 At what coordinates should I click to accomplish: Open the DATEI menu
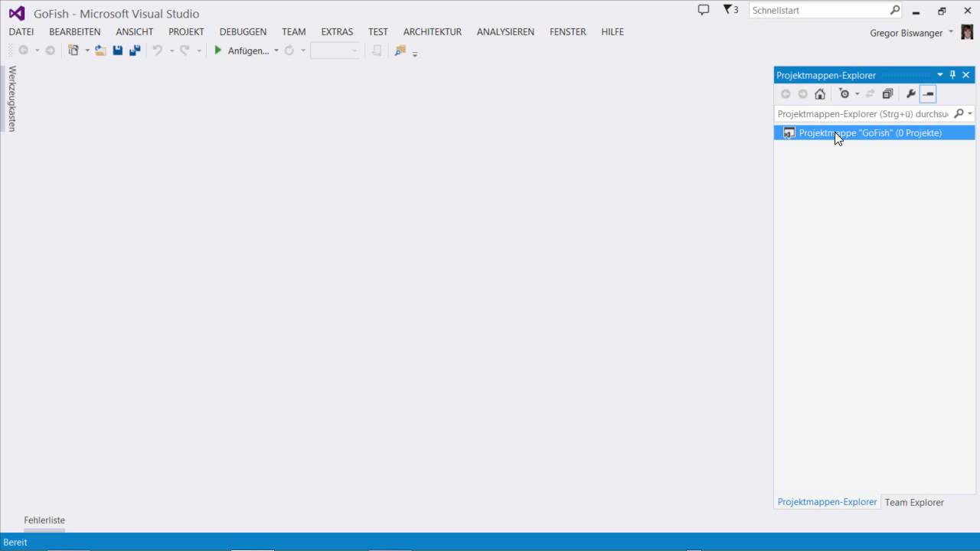pyautogui.click(x=21, y=31)
